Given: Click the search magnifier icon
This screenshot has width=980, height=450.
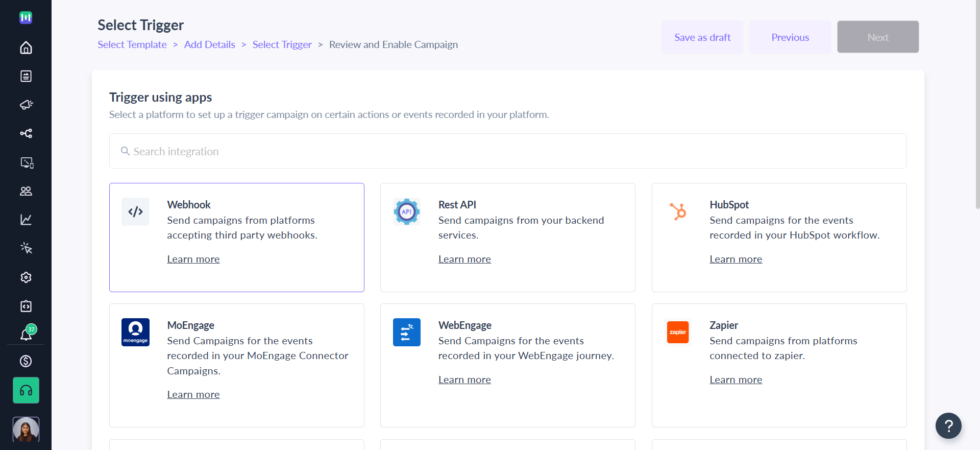Looking at the screenshot, I should click(125, 151).
